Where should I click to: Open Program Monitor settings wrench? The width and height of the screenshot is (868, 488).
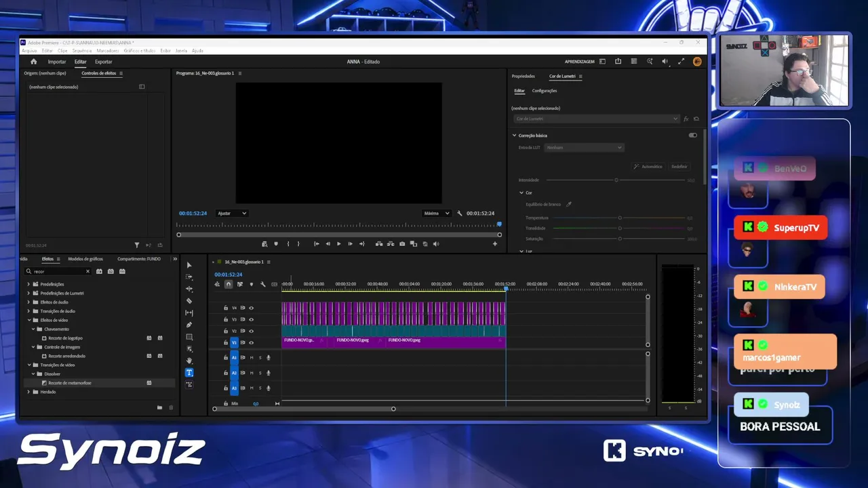[460, 213]
